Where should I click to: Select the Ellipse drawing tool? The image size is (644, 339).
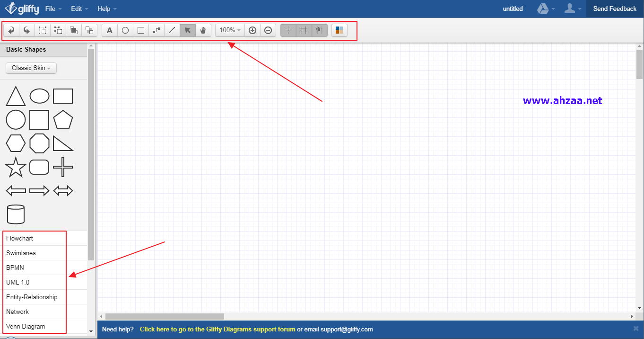(x=125, y=30)
